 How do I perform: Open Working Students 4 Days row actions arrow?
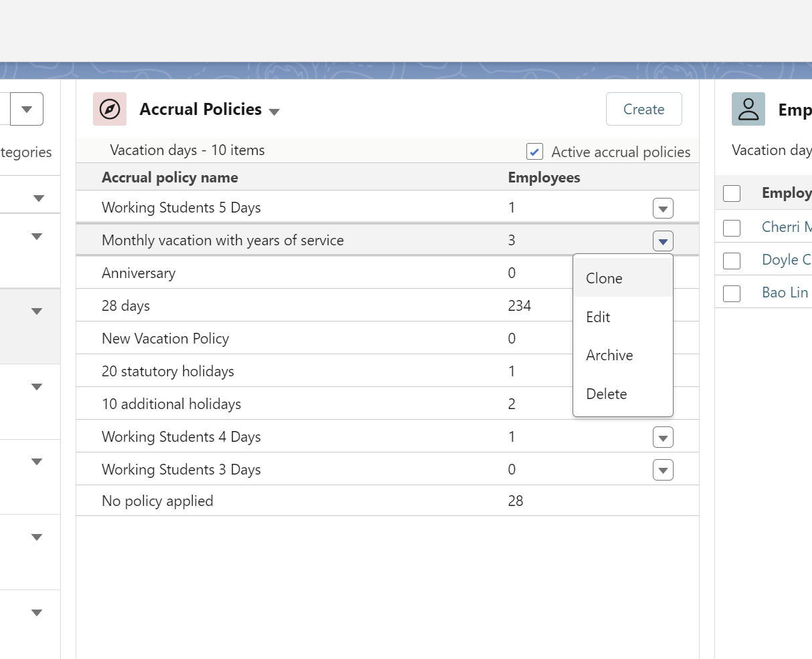(662, 438)
